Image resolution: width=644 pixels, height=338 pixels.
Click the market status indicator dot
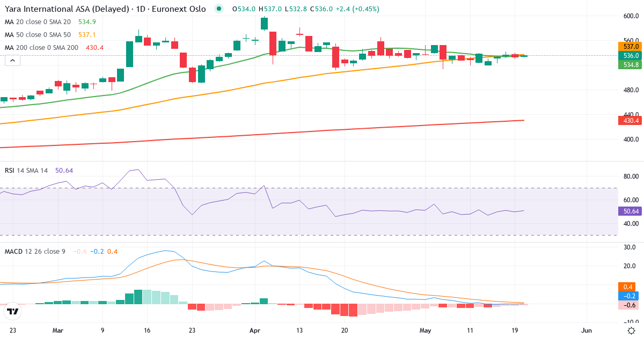pos(218,9)
